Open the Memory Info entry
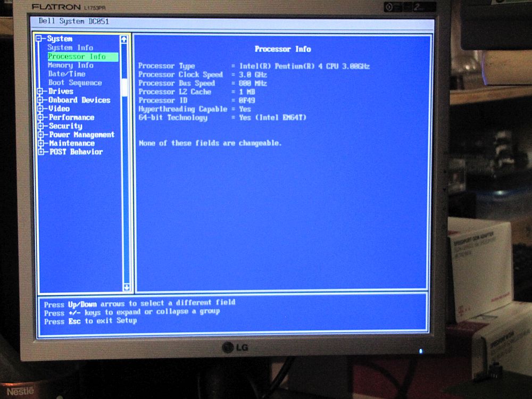This screenshot has width=532, height=399. (x=71, y=65)
